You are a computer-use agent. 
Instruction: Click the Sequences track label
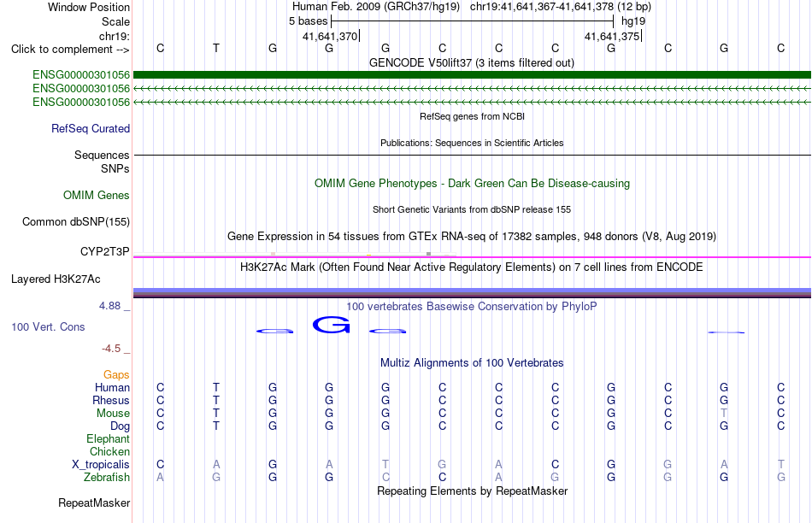(102, 155)
